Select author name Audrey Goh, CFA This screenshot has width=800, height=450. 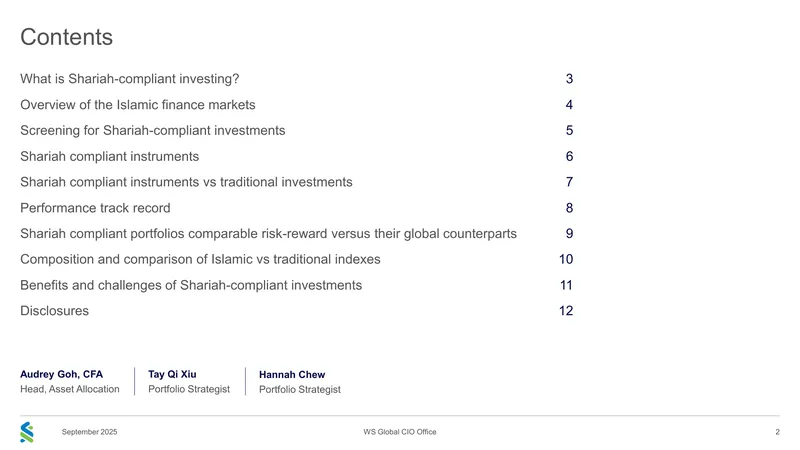61,374
